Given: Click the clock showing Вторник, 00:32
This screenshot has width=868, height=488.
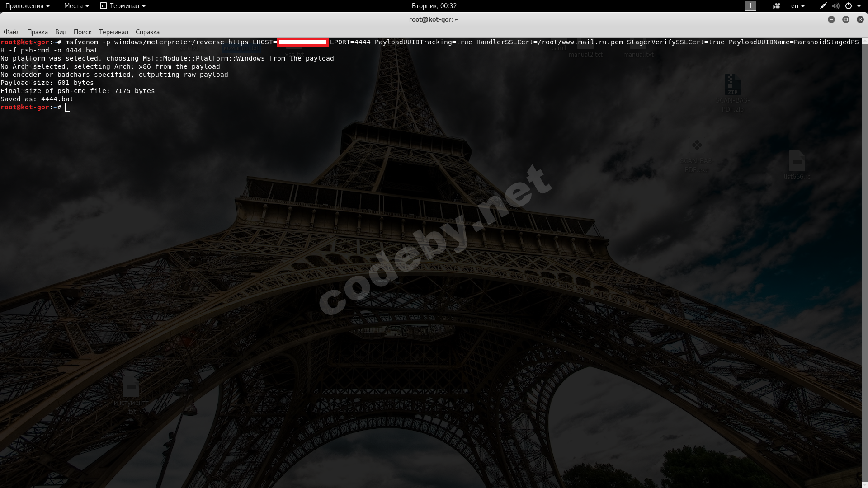Looking at the screenshot, I should click(434, 6).
